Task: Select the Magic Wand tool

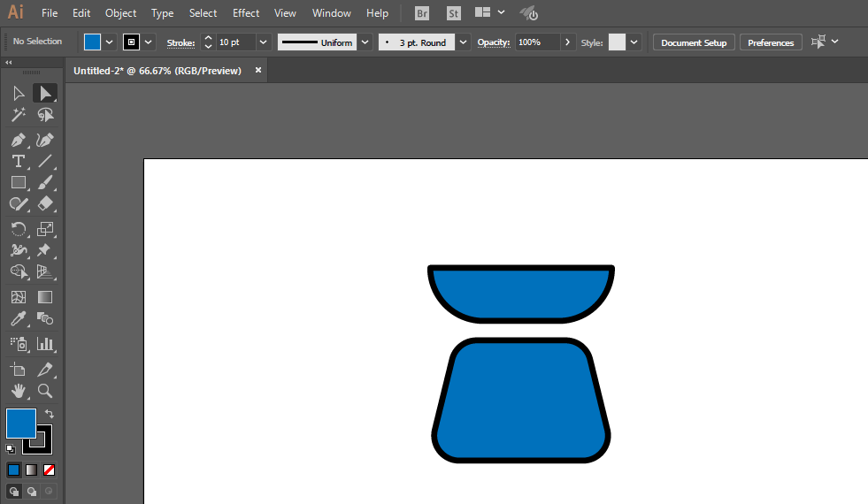Action: click(x=19, y=115)
